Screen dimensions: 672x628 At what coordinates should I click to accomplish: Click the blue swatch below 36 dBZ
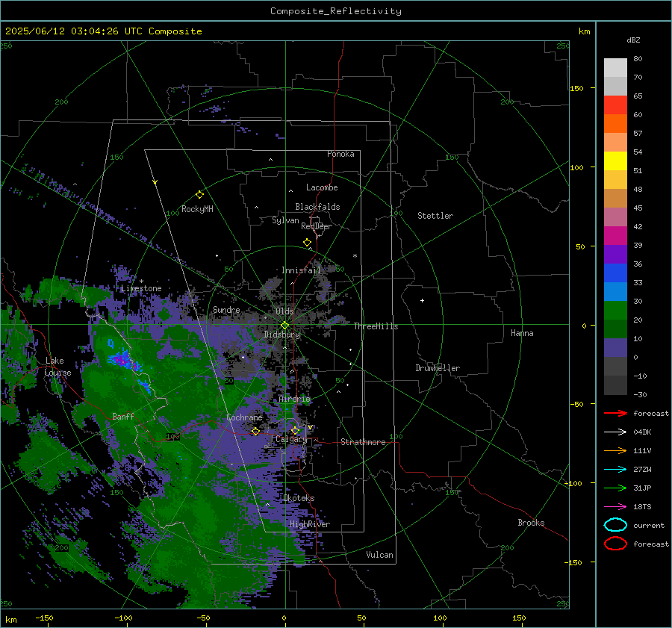[x=615, y=273]
